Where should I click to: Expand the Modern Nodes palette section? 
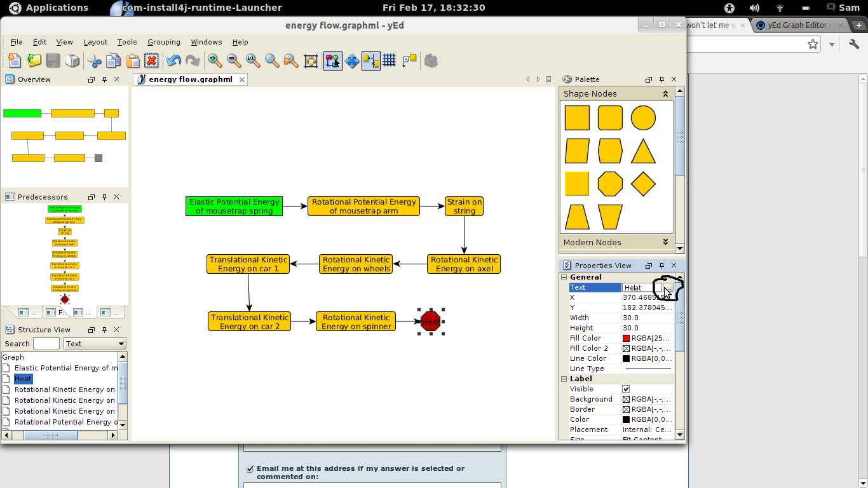[x=665, y=242]
